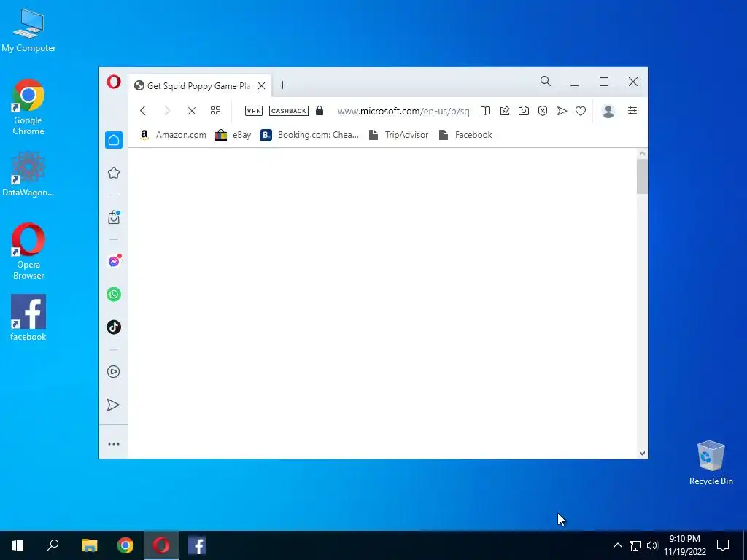This screenshot has height=560, width=747.
Task: Close the Get Squid Poppy Game tab
Action: [x=262, y=86]
